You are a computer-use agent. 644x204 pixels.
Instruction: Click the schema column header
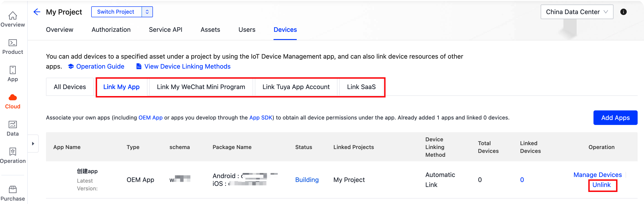[180, 147]
